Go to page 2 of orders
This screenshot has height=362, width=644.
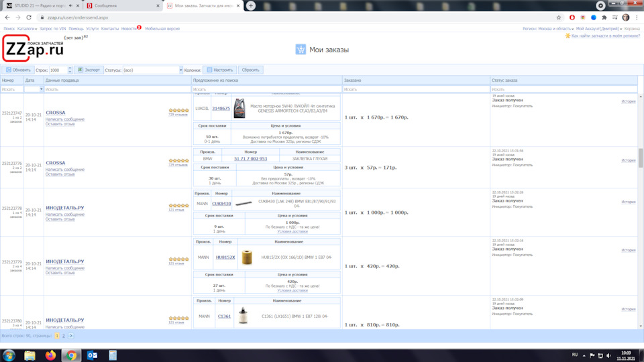(63, 336)
